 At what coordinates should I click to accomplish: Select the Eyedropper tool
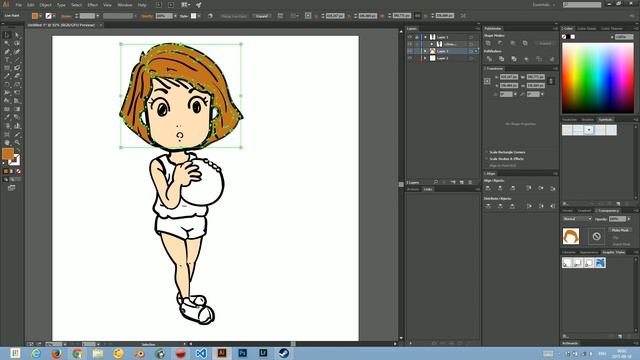click(7, 117)
